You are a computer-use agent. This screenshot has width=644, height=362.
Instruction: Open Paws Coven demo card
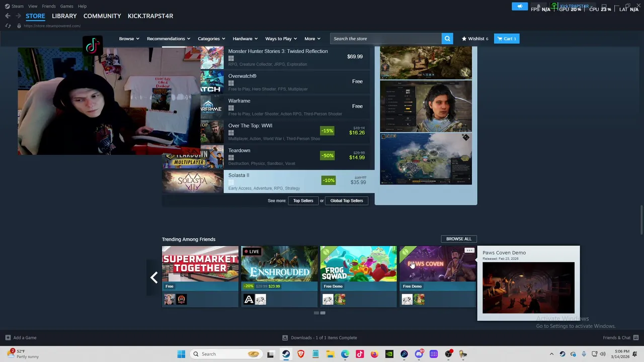(x=438, y=276)
